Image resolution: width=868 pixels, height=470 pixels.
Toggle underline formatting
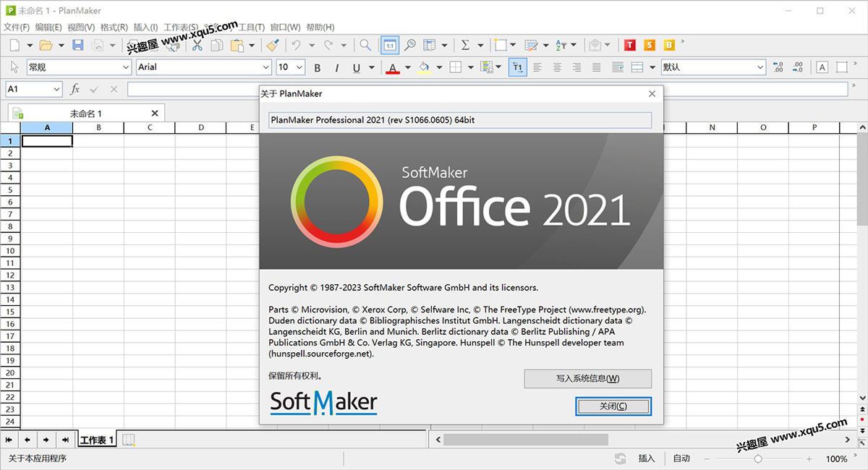(x=357, y=67)
